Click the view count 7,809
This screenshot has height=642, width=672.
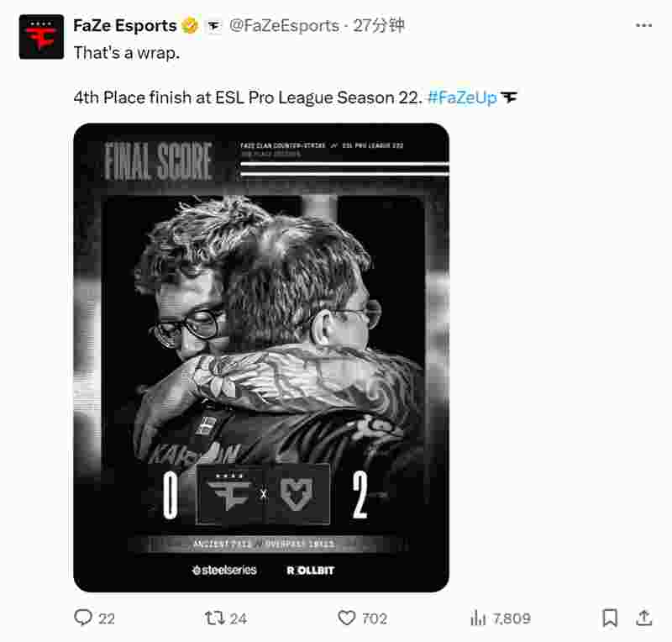tap(512, 618)
